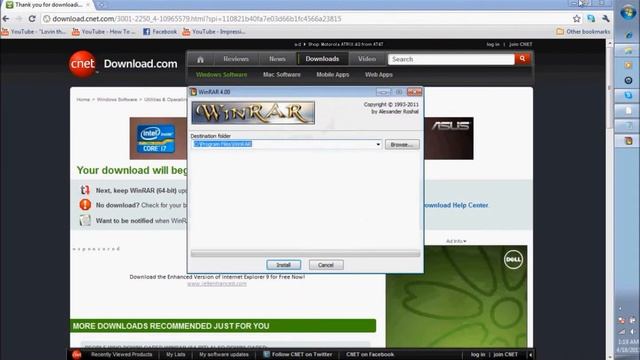
Task: Click the Windows Software breadcrumb link
Action: 117,100
